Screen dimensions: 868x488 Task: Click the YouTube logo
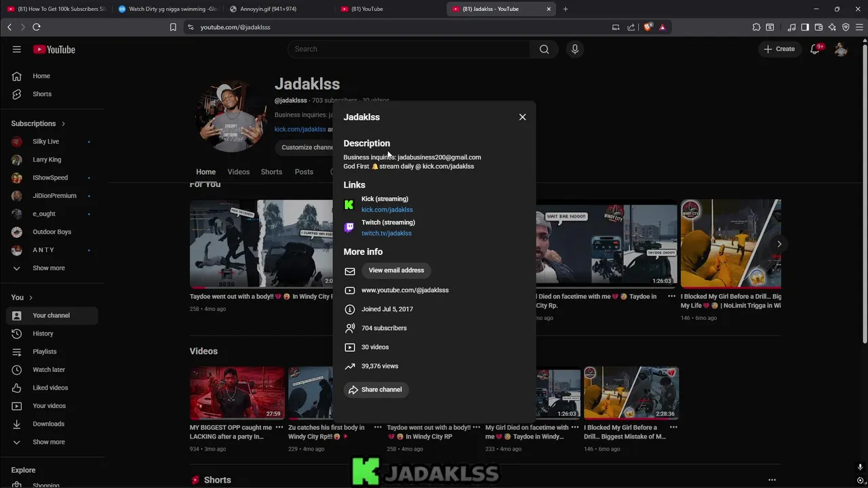(x=54, y=49)
